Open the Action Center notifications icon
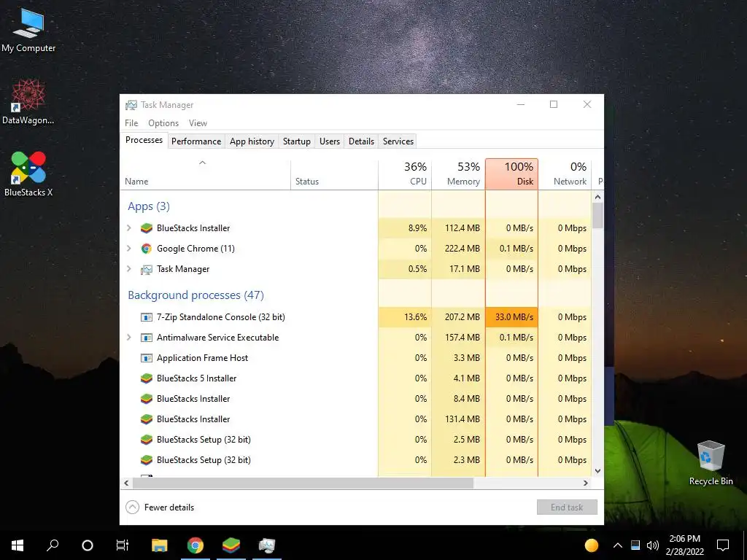The image size is (747, 560). [723, 545]
